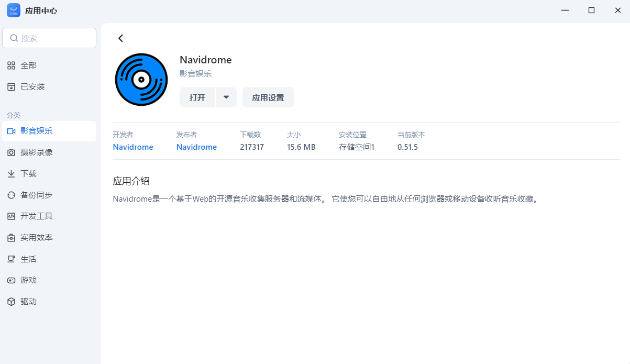Show 已安装 installed apps
The image size is (630, 364).
click(x=49, y=87)
